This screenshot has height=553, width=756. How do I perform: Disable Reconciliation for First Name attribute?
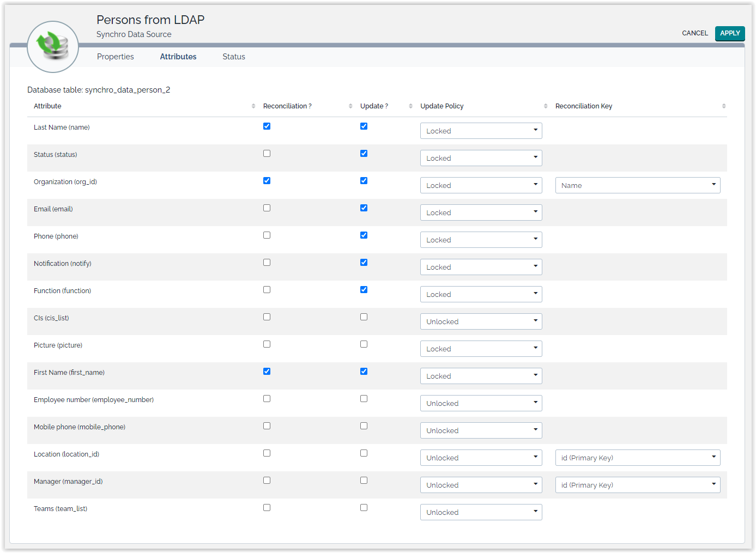tap(267, 372)
